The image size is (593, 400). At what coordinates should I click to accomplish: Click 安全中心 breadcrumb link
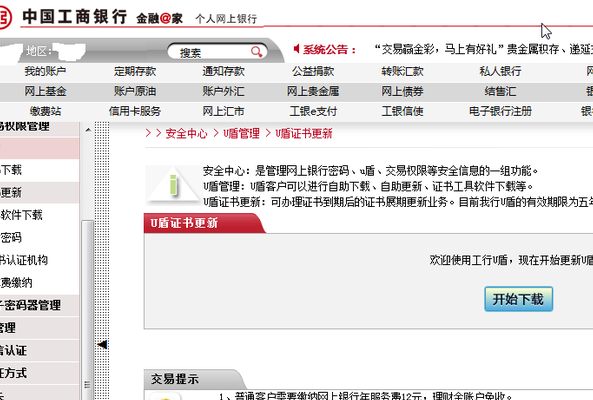point(186,133)
